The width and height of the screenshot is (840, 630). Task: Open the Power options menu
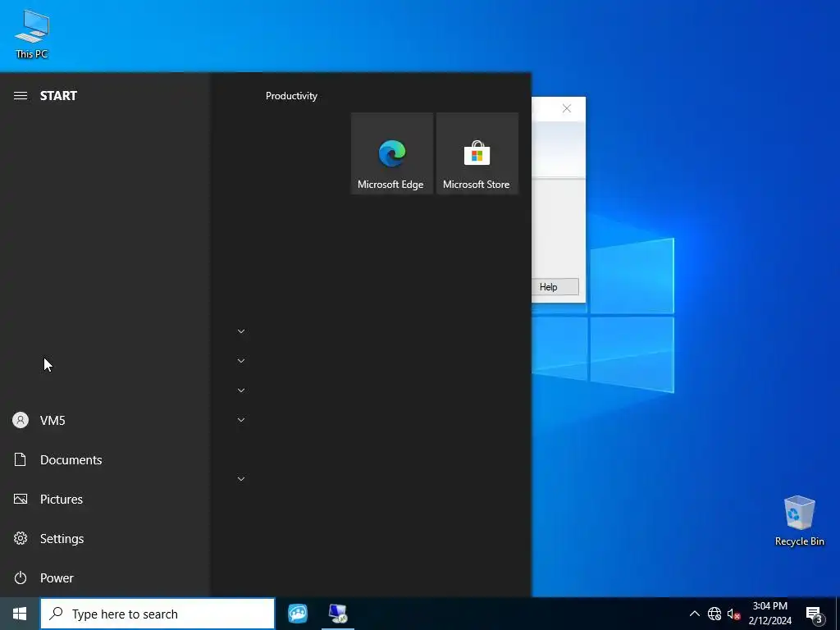pos(104,578)
